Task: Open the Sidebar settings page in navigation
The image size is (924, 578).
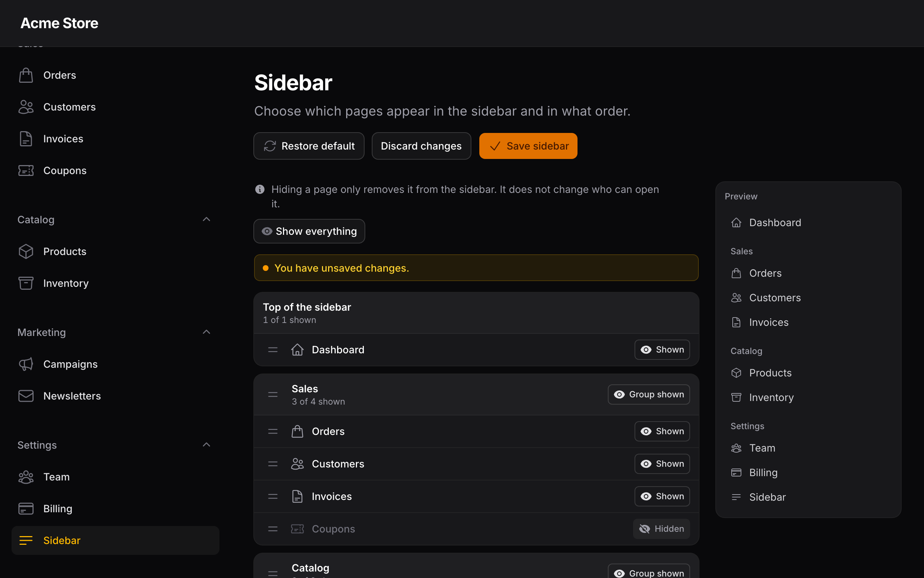Action: coord(115,540)
